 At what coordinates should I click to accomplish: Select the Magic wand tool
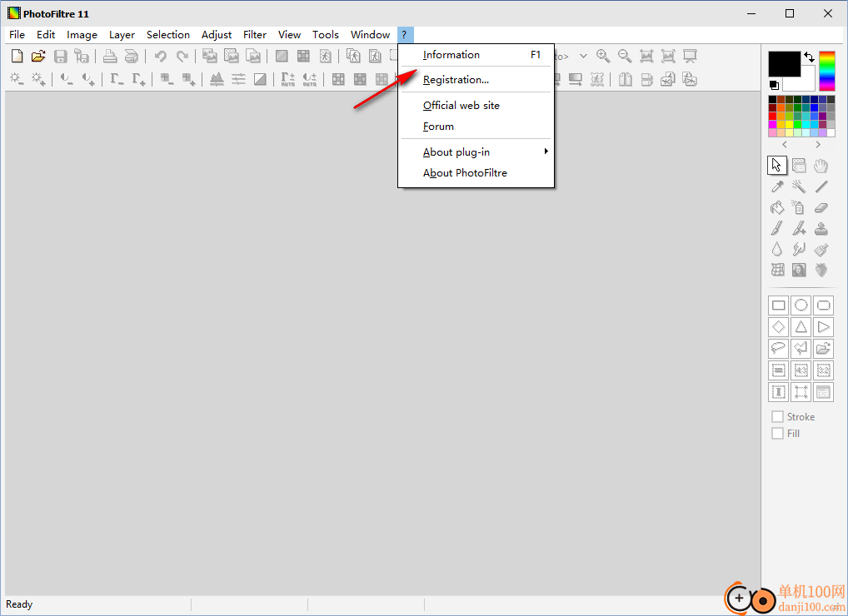(x=799, y=187)
